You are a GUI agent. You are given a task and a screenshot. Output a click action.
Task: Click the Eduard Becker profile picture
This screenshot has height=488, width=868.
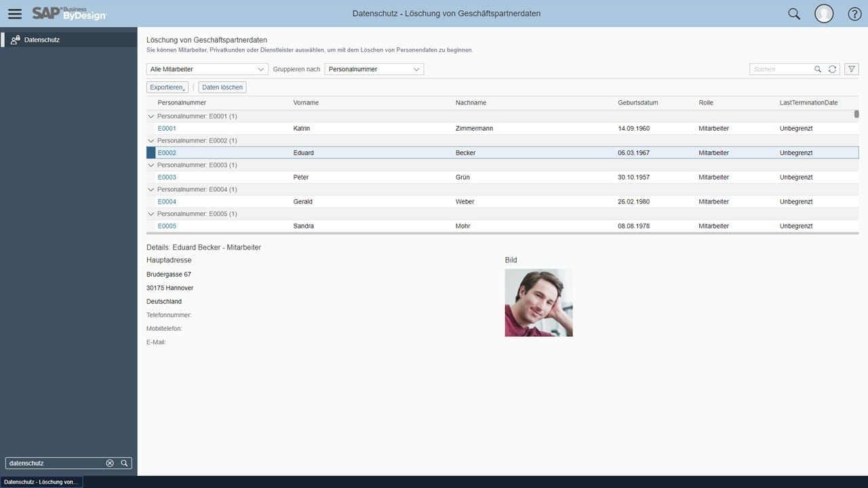coord(538,303)
